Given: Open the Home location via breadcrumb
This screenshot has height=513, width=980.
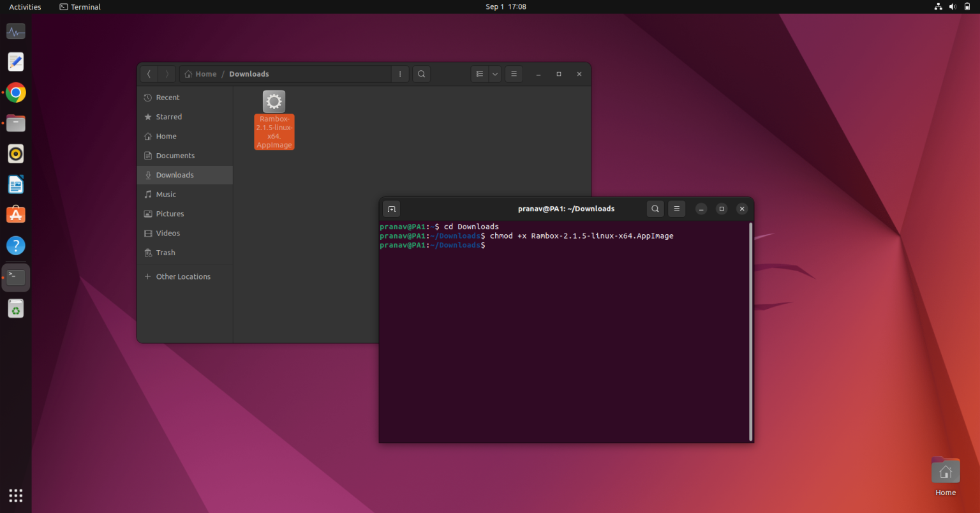Looking at the screenshot, I should pyautogui.click(x=200, y=74).
